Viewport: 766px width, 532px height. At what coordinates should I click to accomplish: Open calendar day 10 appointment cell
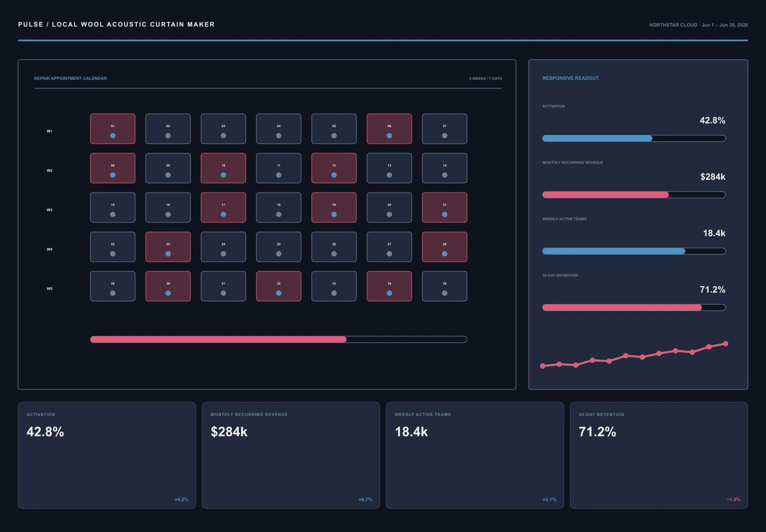coord(223,168)
